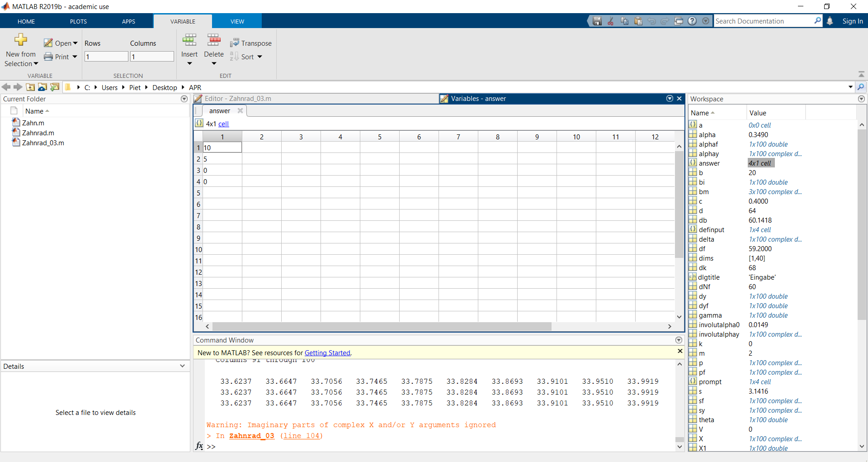The width and height of the screenshot is (868, 462).
Task: Expand the Open dropdown menu
Action: tap(75, 43)
